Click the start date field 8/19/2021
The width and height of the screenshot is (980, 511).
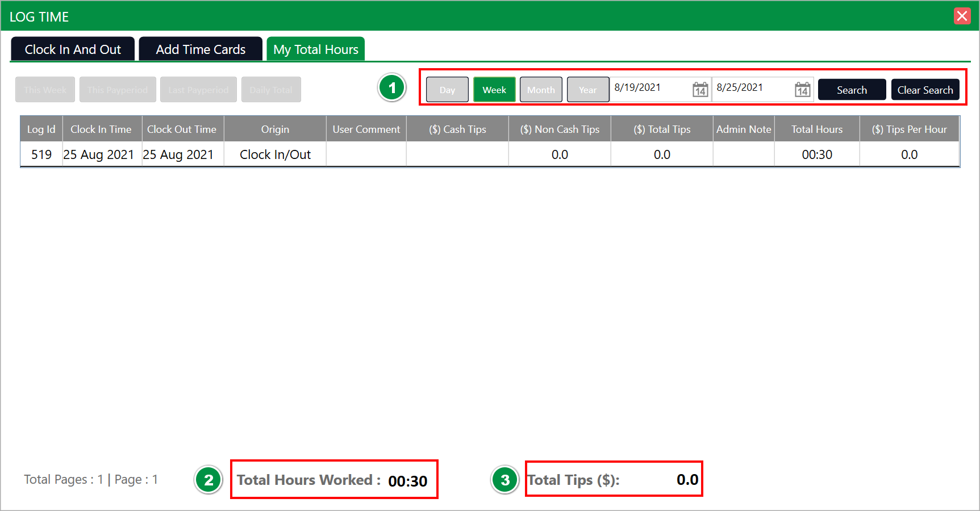pos(649,88)
